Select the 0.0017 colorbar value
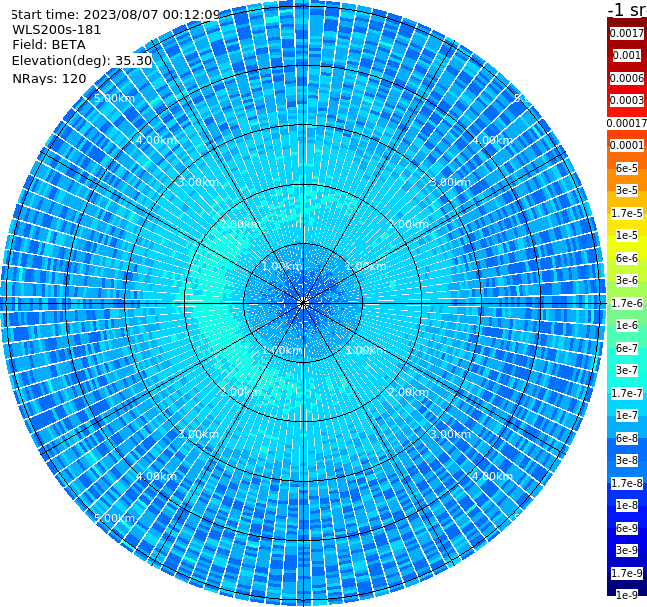Screen dimensions: 647x607 [x=627, y=33]
